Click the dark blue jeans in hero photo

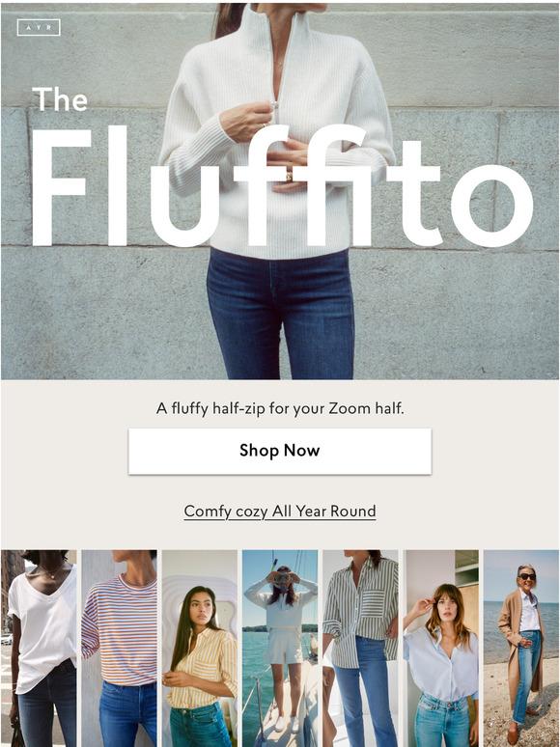[x=280, y=315]
